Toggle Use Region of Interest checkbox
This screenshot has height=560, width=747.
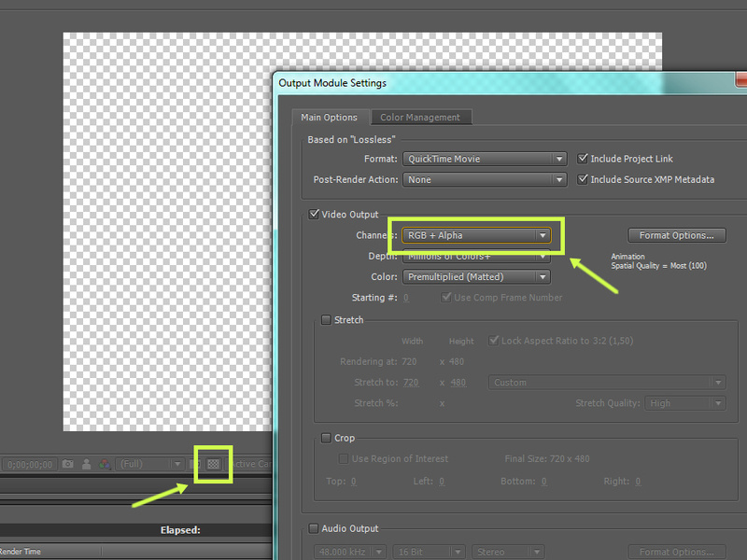pos(343,458)
